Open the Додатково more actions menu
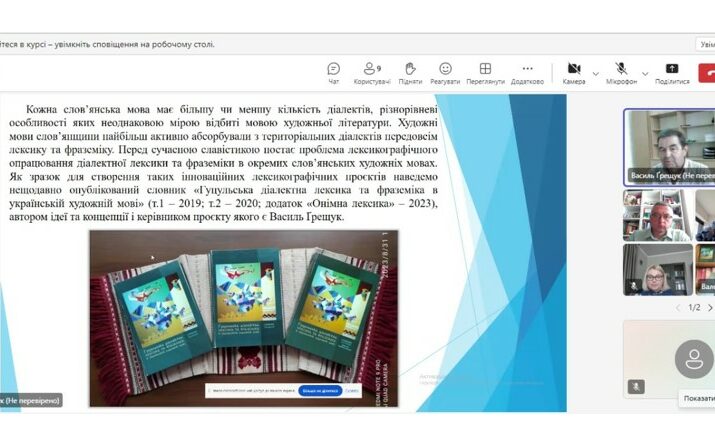 527,72
